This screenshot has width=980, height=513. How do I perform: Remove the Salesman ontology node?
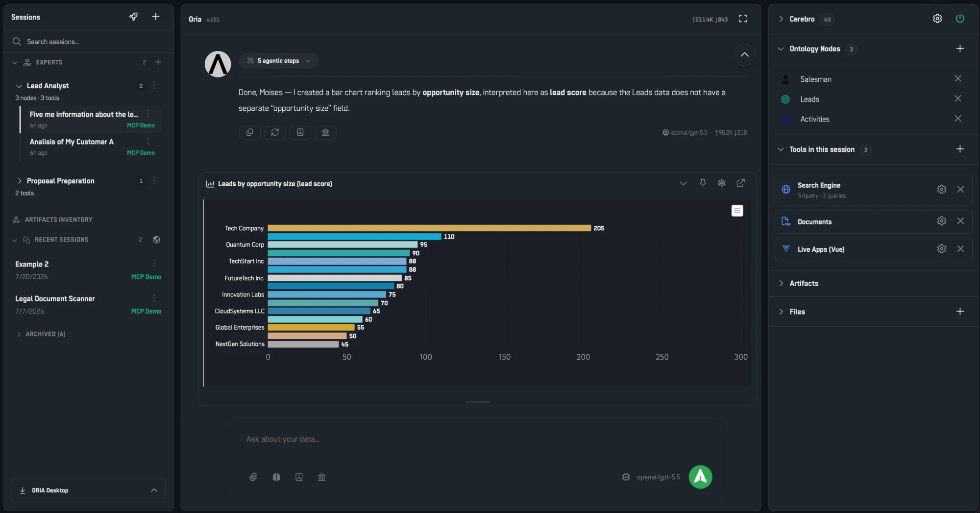coord(958,78)
